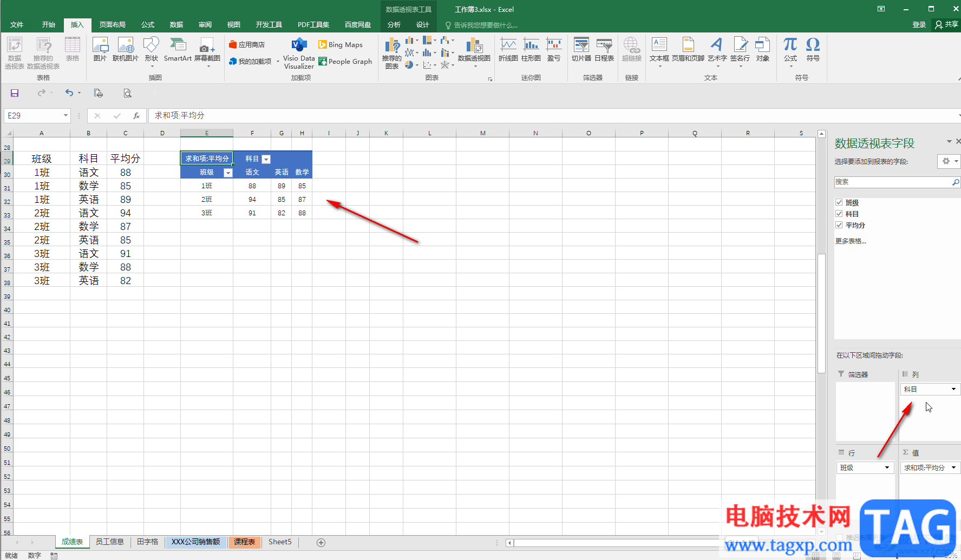The image size is (961, 560).
Task: Select pivot cell 求和项:平均分
Action: pos(207,159)
